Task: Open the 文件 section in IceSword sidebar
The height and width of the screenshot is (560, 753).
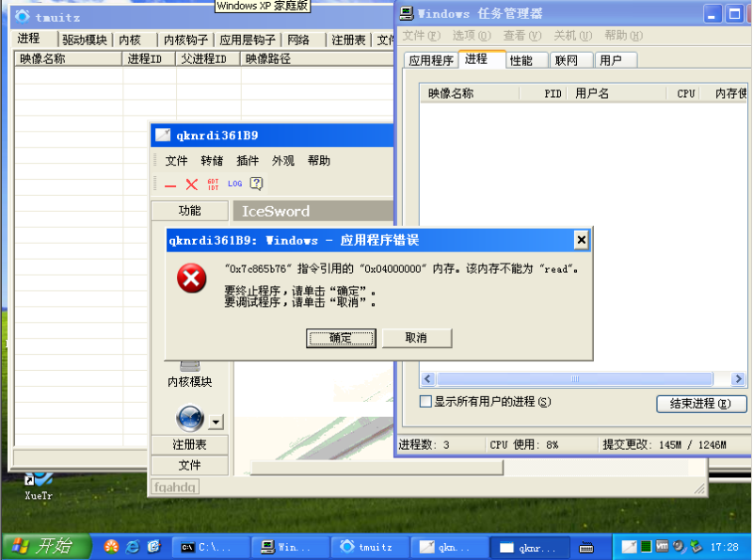Action: tap(190, 465)
